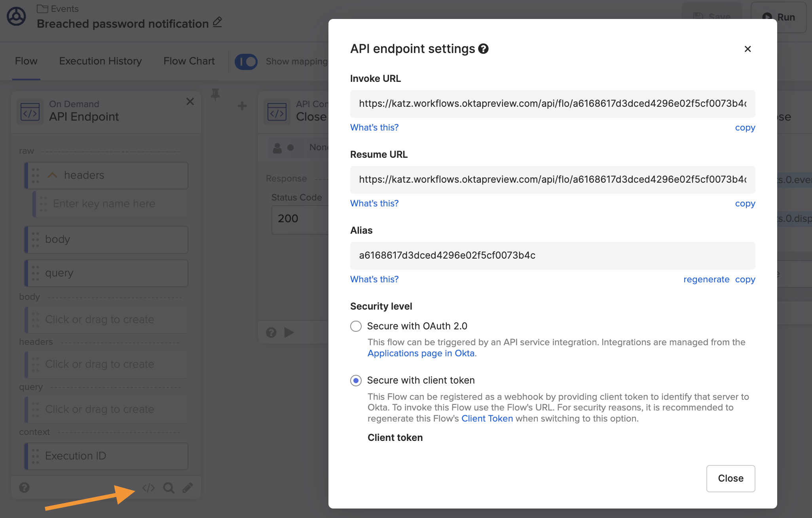Open the API Endpoint code view icon
Viewport: 812px width, 518px height.
tap(148, 488)
